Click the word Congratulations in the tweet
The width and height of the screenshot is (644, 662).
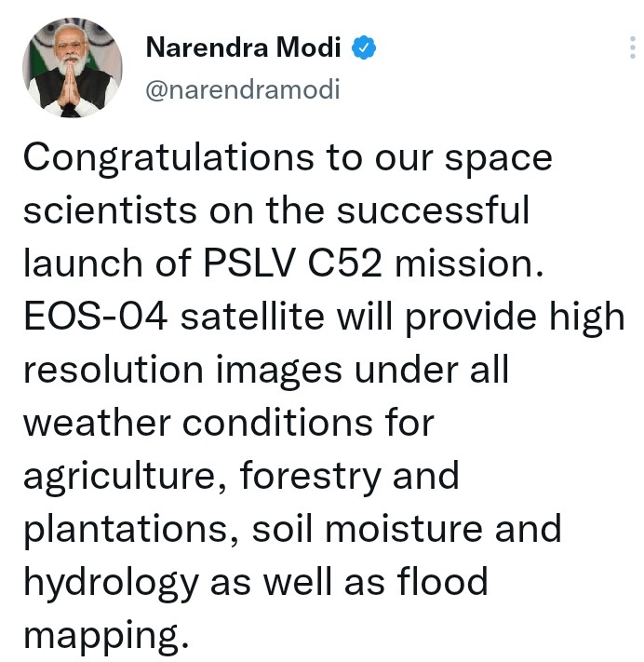pyautogui.click(x=168, y=159)
